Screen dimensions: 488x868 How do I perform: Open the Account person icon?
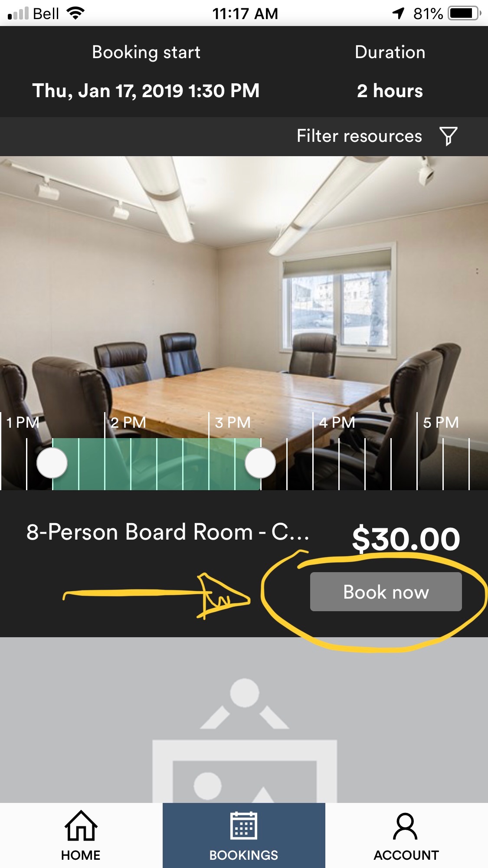405,826
